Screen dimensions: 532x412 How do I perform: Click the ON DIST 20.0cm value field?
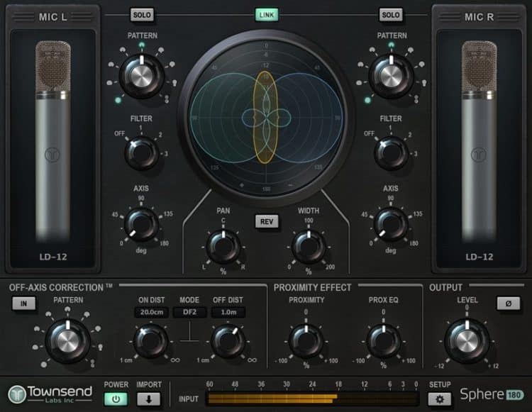(150, 312)
